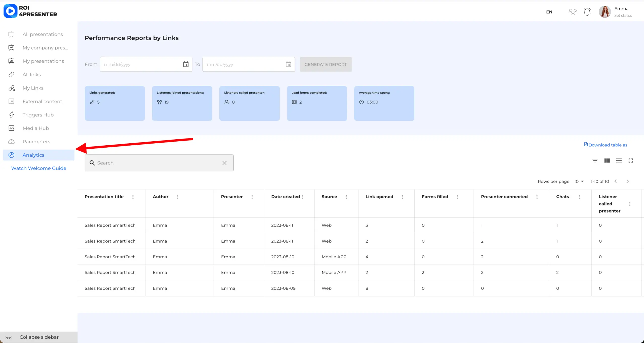The image size is (644, 343).
Task: Click the Download table as link
Action: [x=606, y=145]
